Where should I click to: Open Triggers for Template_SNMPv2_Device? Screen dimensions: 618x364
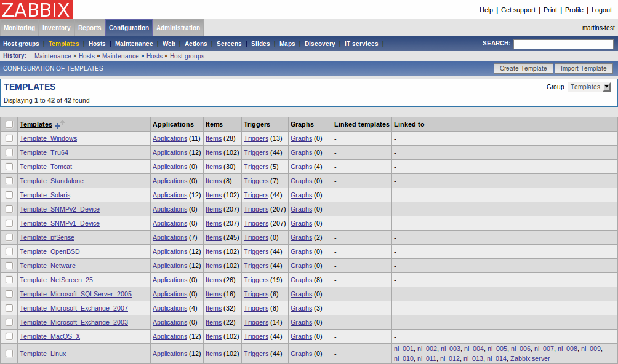tap(256, 209)
